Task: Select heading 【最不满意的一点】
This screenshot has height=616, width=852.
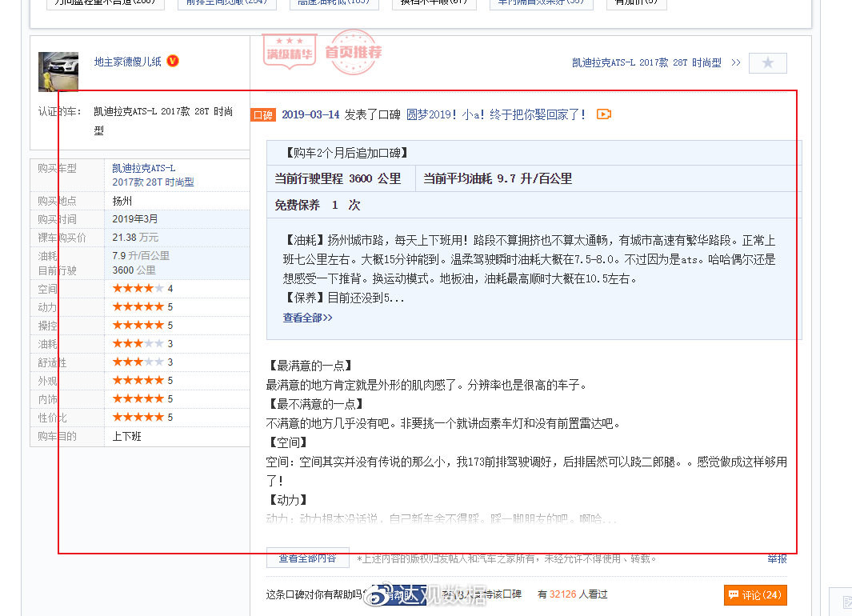Action: click(316, 404)
